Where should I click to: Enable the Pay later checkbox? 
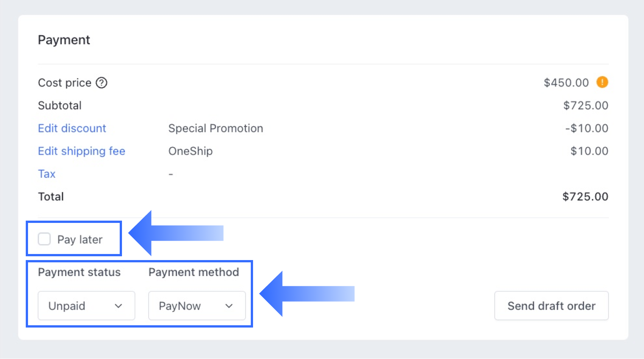[44, 239]
